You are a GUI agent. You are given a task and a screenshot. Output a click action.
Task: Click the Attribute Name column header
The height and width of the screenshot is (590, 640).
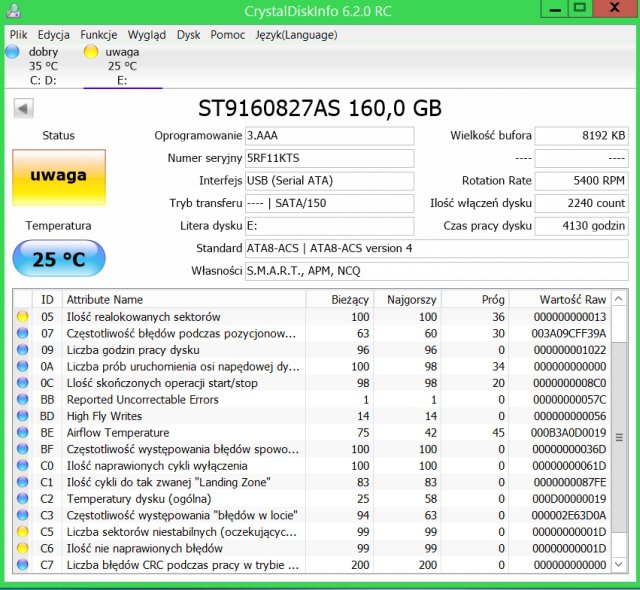click(184, 299)
